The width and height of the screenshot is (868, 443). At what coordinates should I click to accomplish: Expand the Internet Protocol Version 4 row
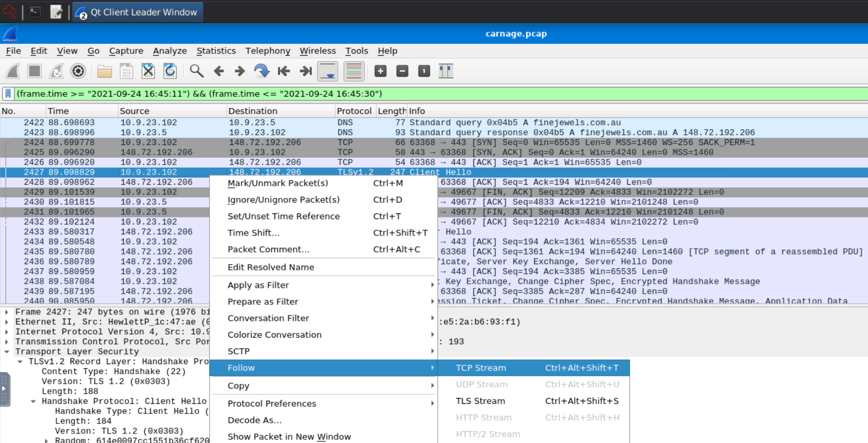[7, 332]
